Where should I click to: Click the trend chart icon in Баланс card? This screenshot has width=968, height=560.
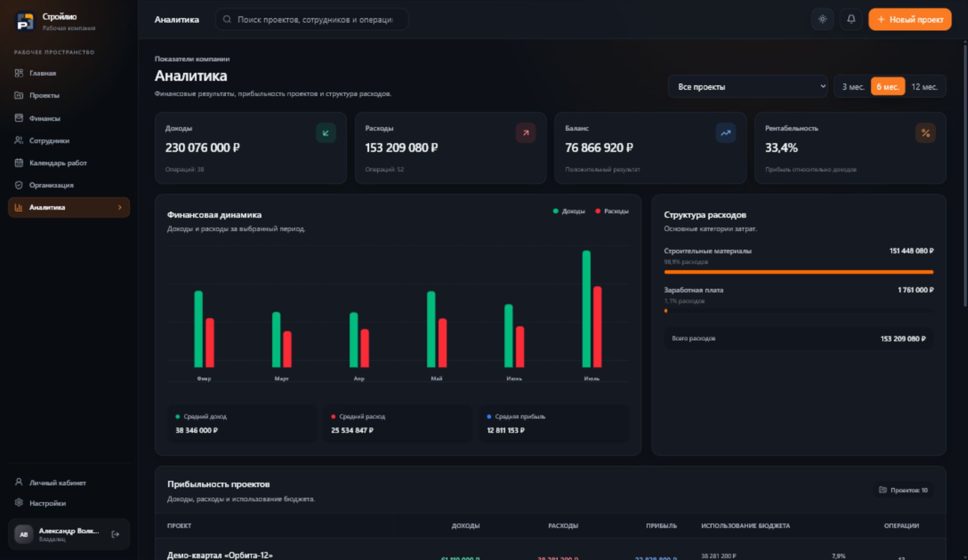coord(725,133)
